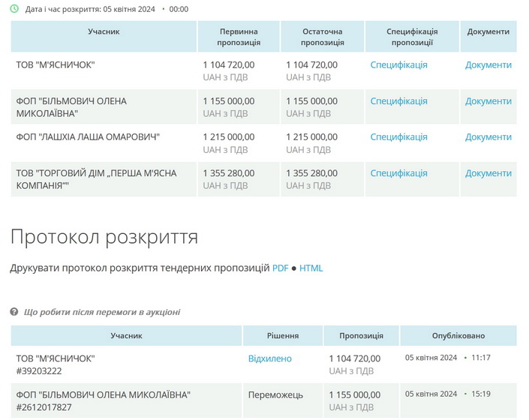
Task: Open Документи for ФОП Лашхіа Лаша Омарович
Action: (x=488, y=137)
